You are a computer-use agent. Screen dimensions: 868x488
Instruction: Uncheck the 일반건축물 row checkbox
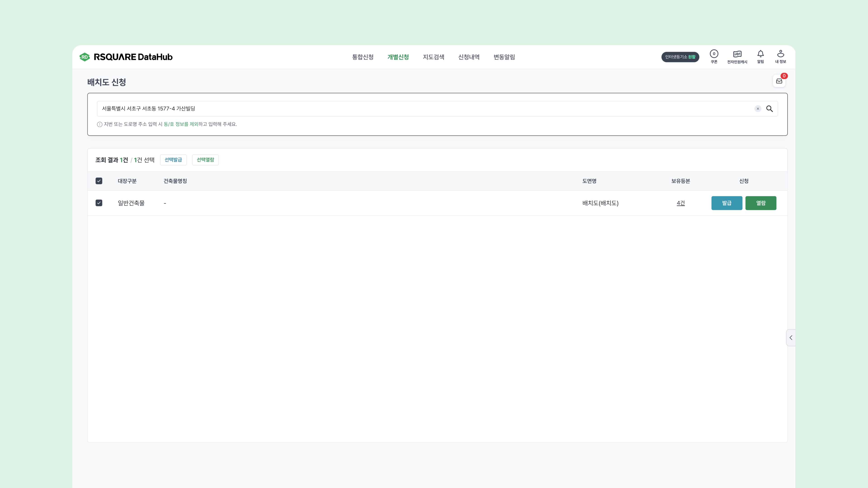click(99, 203)
